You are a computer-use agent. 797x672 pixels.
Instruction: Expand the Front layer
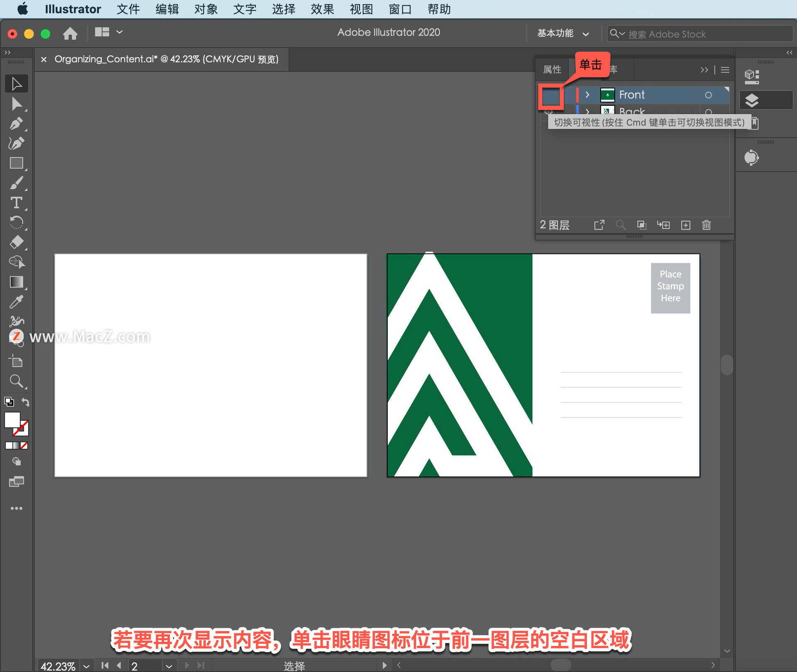click(587, 95)
